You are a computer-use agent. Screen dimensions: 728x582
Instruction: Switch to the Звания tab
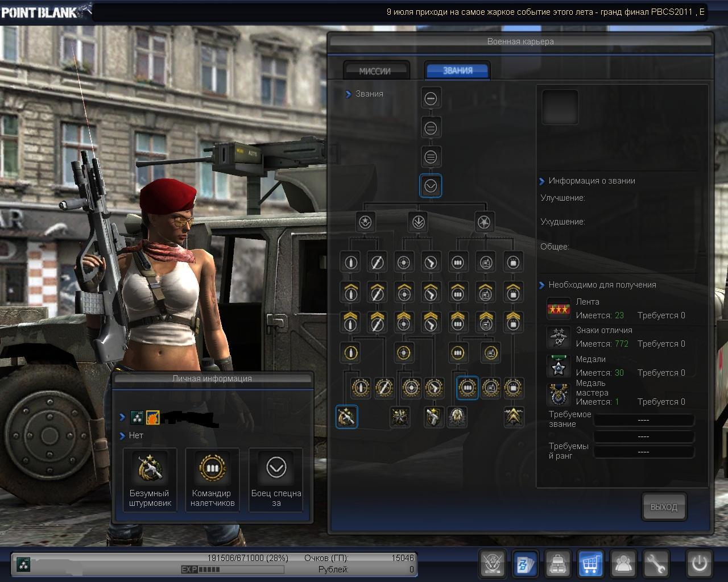[457, 71]
